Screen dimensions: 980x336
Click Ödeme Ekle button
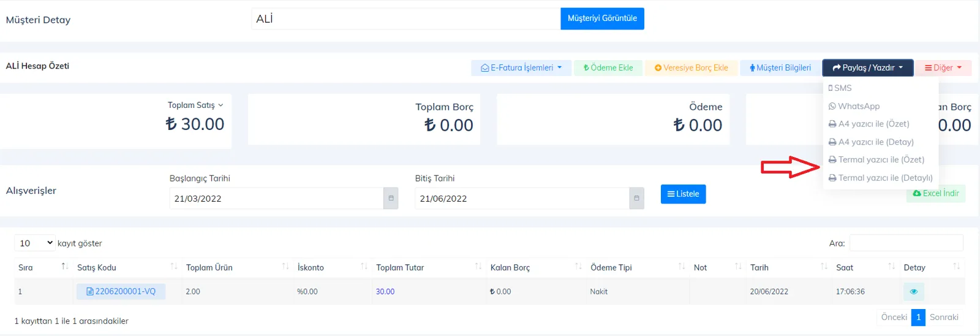pos(608,68)
